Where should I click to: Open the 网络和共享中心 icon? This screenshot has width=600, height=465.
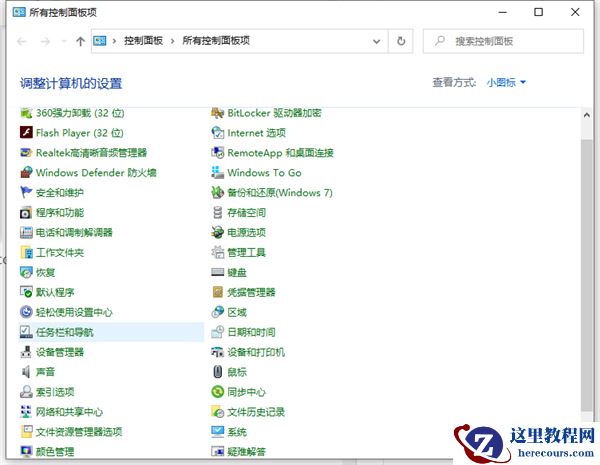(26, 411)
